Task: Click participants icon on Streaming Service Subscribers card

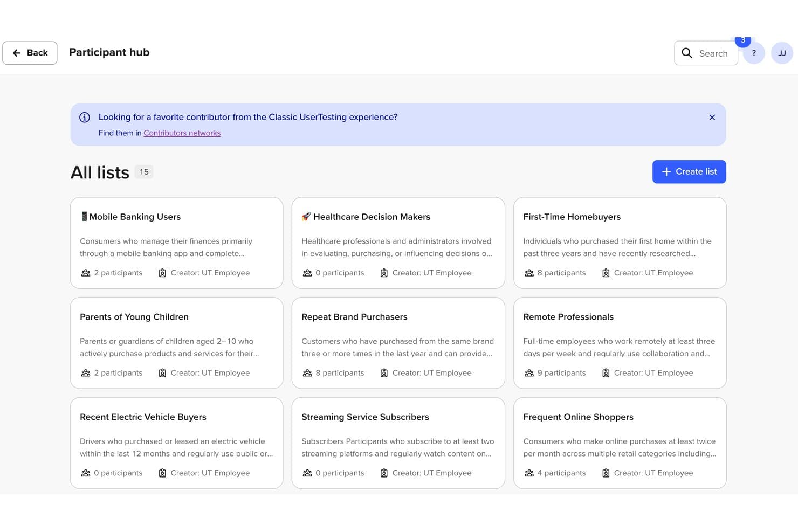Action: [307, 473]
